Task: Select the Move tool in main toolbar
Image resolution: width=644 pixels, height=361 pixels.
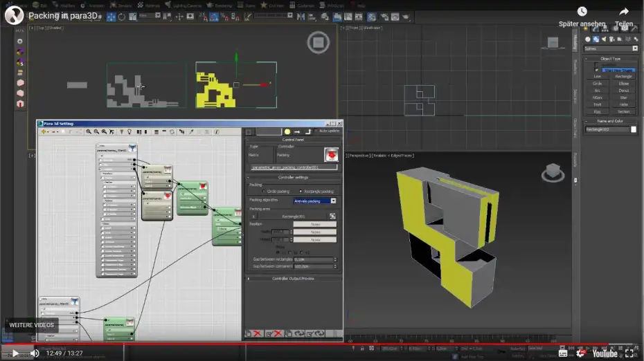Action: [x=111, y=17]
